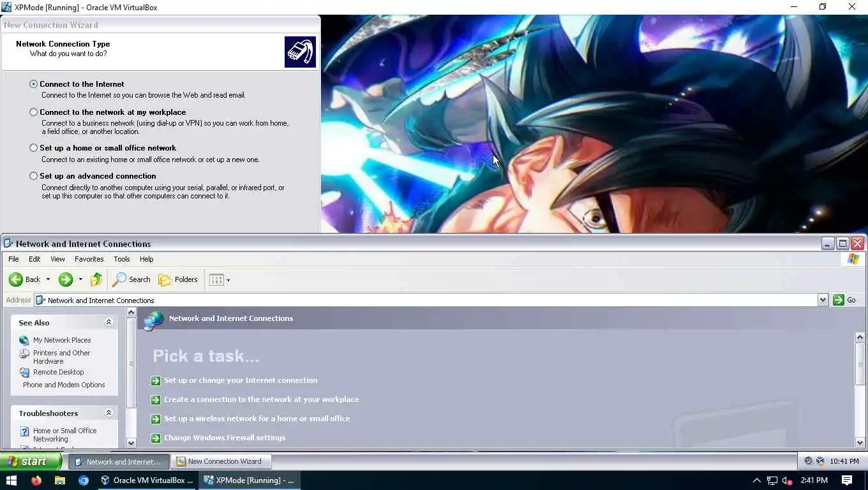Open the Tools menu

[121, 259]
